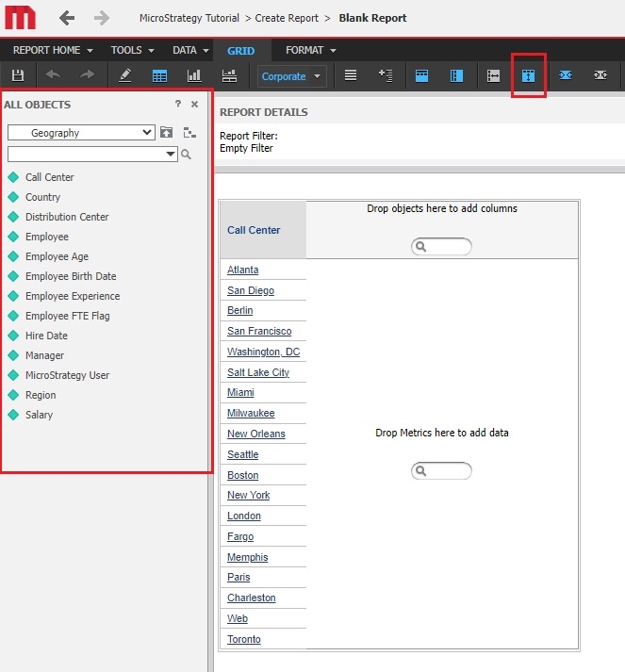This screenshot has height=672, width=625.
Task: Switch to Graph view icon
Action: point(194,76)
